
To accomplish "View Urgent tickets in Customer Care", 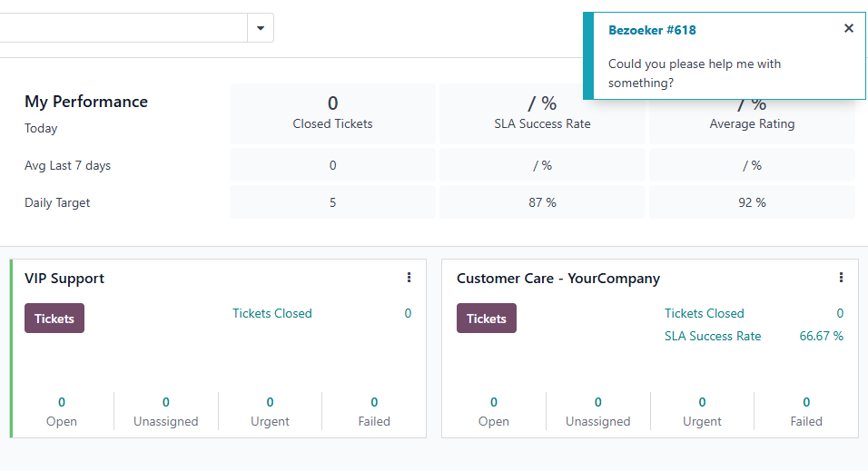I will (x=702, y=411).
